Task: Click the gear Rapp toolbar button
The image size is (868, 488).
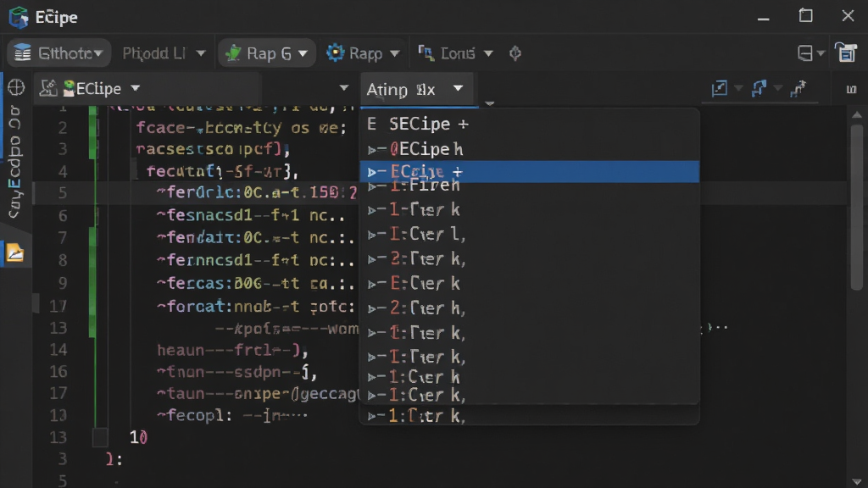Action: pos(363,53)
